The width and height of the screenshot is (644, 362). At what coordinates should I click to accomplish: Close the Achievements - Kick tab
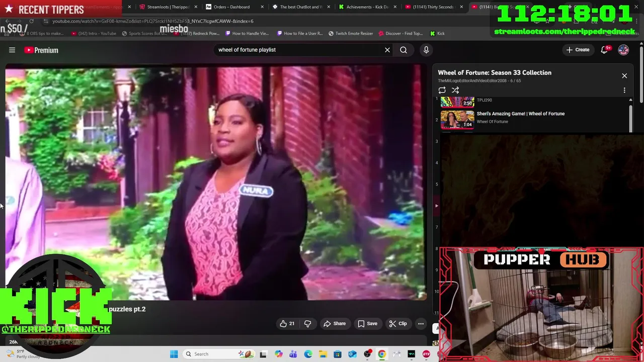click(x=395, y=7)
